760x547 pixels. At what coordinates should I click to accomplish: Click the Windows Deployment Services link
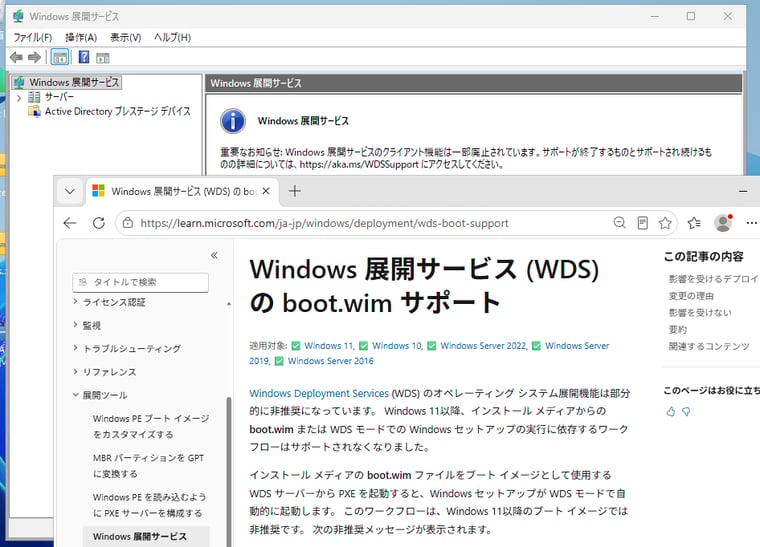coord(319,393)
